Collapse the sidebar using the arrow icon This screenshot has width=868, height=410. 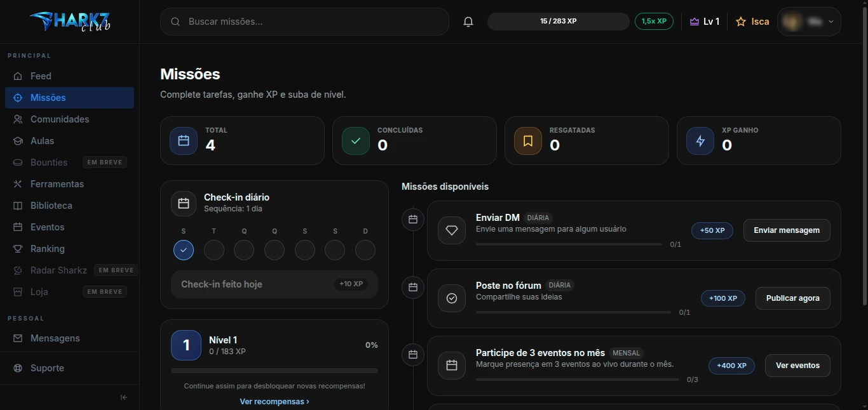pos(124,397)
